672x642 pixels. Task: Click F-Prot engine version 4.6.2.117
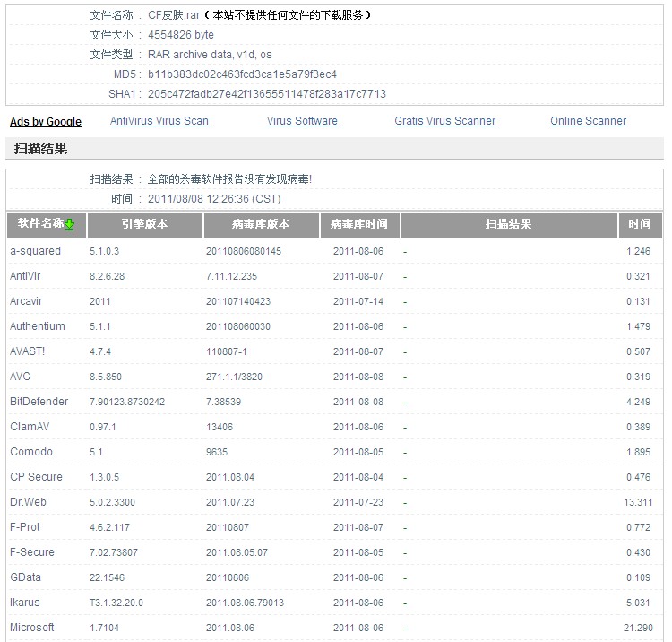pyautogui.click(x=109, y=527)
